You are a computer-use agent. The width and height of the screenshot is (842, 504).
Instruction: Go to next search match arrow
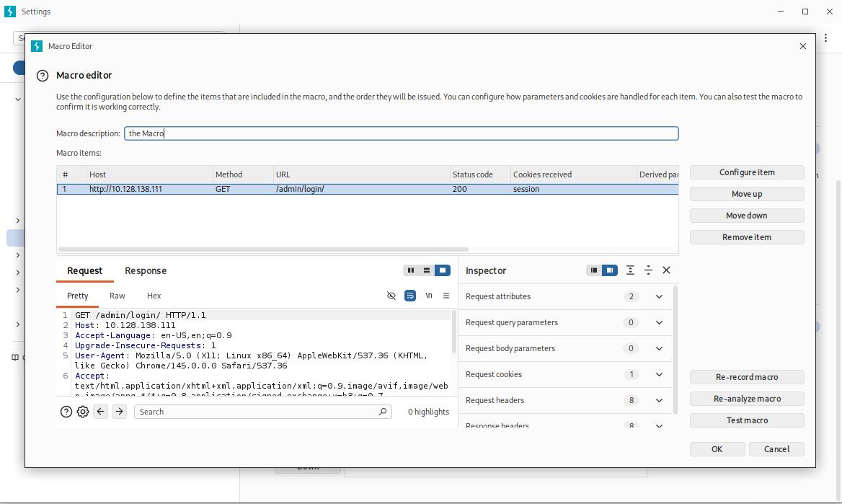pos(119,412)
